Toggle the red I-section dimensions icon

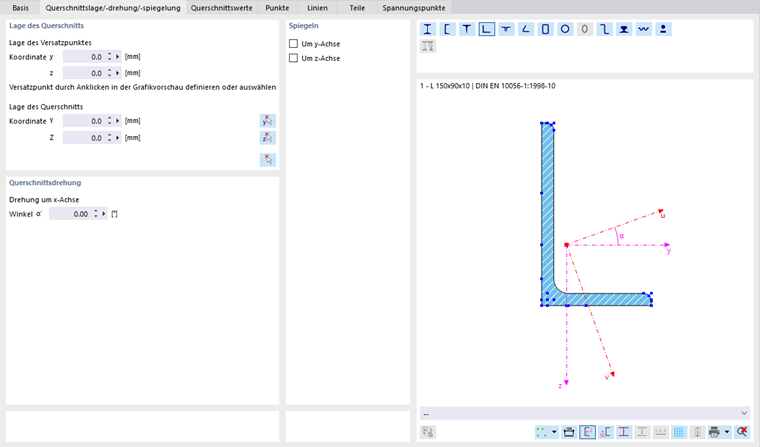click(x=624, y=431)
